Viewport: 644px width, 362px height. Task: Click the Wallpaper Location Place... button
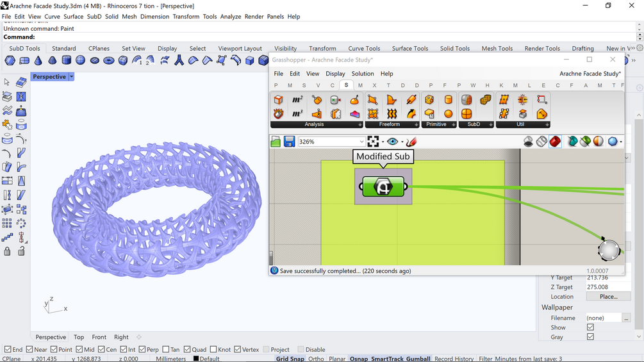[x=608, y=297]
